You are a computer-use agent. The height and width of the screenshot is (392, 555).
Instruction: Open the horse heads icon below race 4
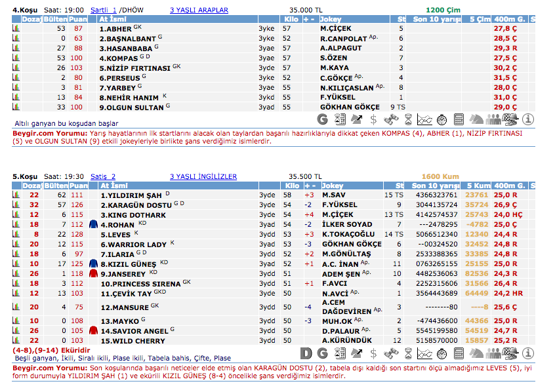[x=476, y=119]
